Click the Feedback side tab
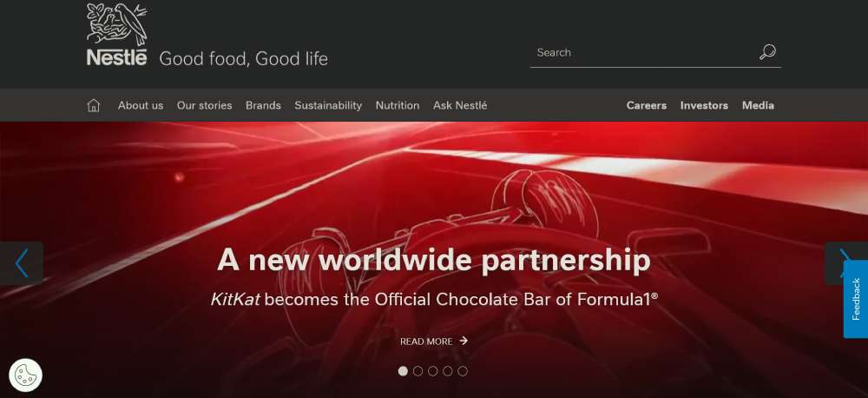 [856, 299]
